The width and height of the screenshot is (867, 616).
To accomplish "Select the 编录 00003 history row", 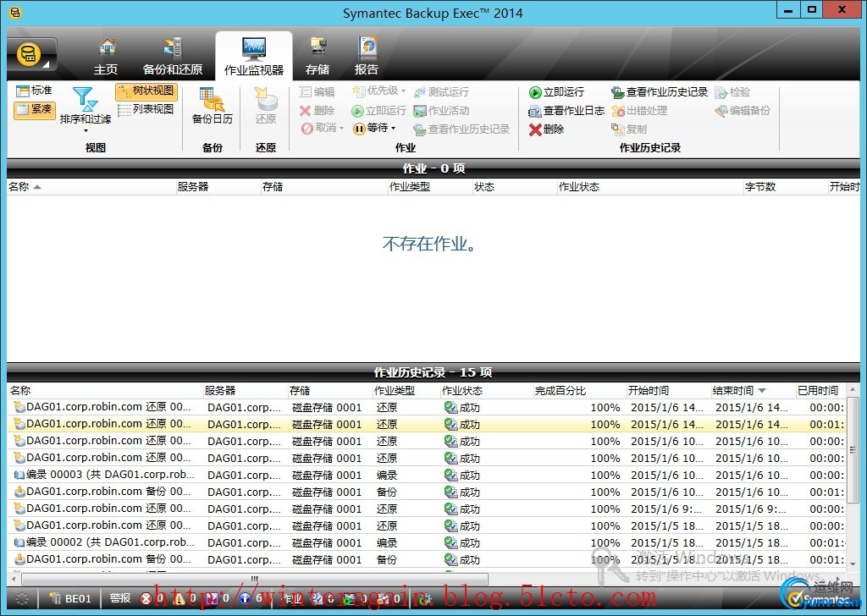I will point(427,476).
